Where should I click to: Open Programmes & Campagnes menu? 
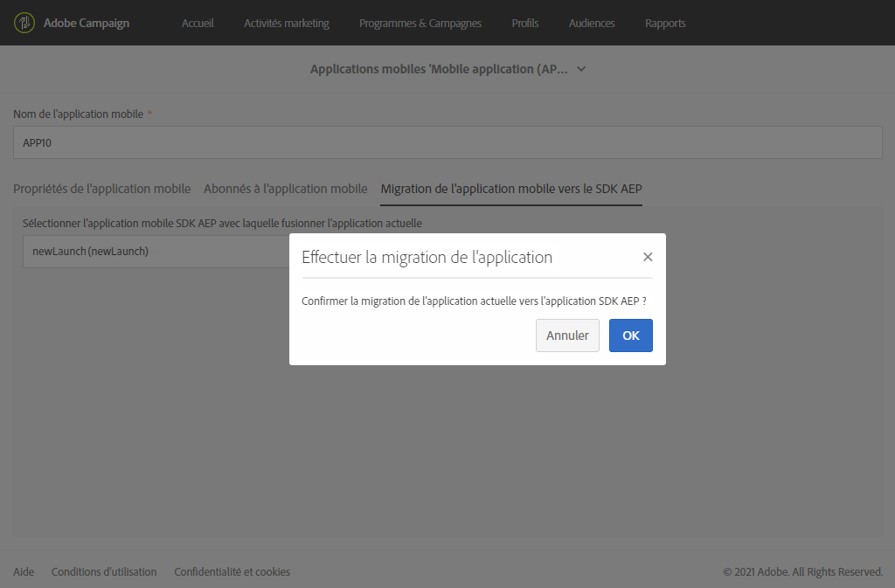pos(420,24)
